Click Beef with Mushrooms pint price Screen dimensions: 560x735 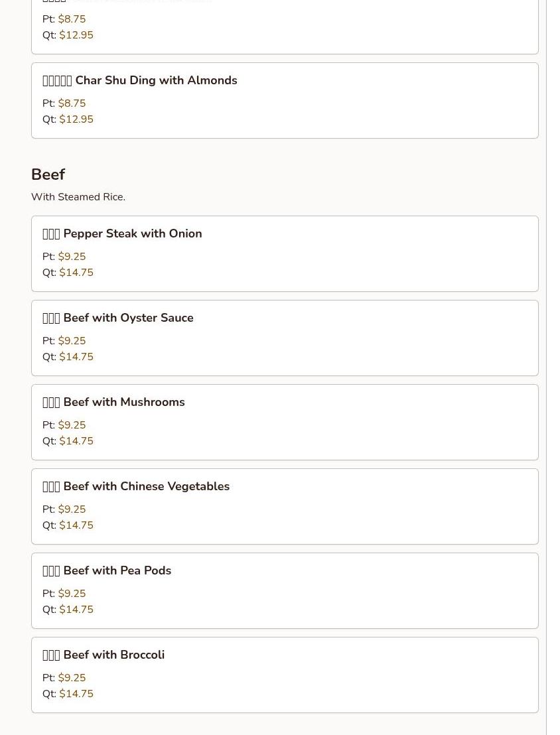[72, 425]
